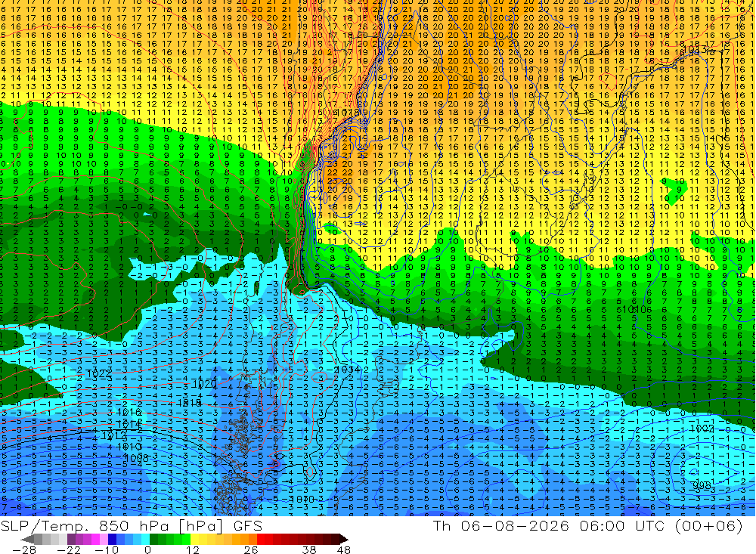Click the gray left arrow of the color scale
Viewport: 756px width, 554px height.
[28, 539]
